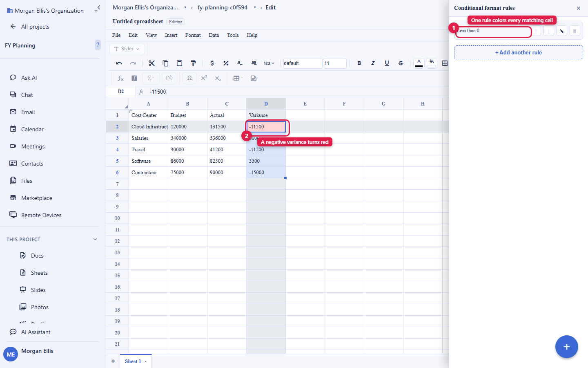Activate the format painter tool
588x368 pixels.
coord(194,63)
